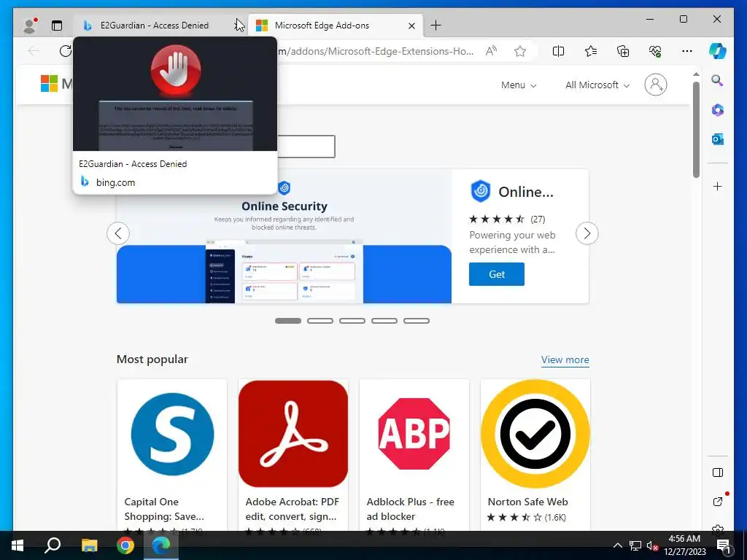Open the clock and date

[684, 545]
